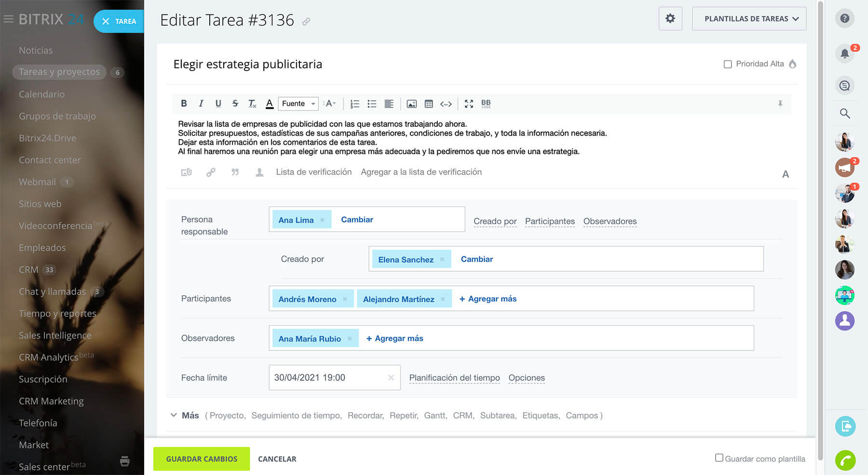
Task: Insert a table in the editor
Action: [x=429, y=104]
